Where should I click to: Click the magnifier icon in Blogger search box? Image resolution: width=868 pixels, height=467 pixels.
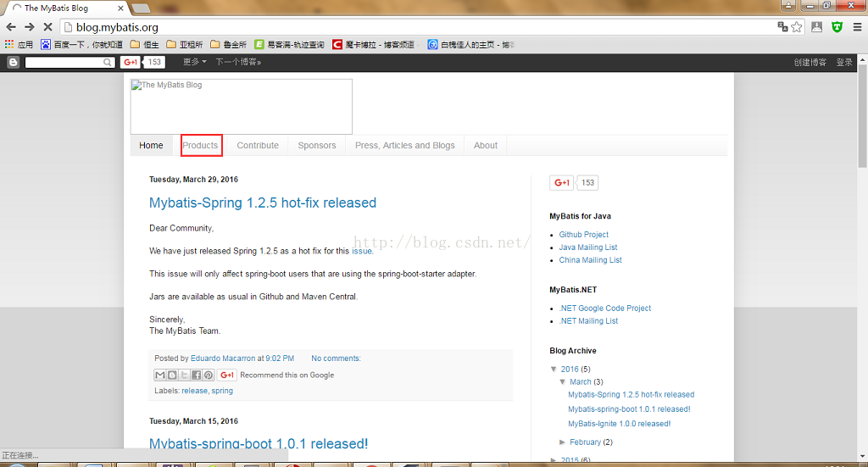(108, 63)
